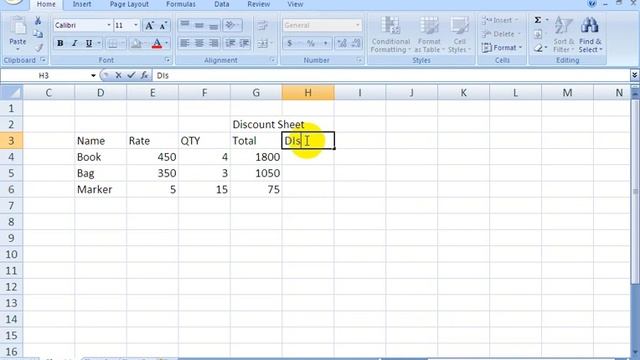Toggle Bold formatting

(60, 44)
